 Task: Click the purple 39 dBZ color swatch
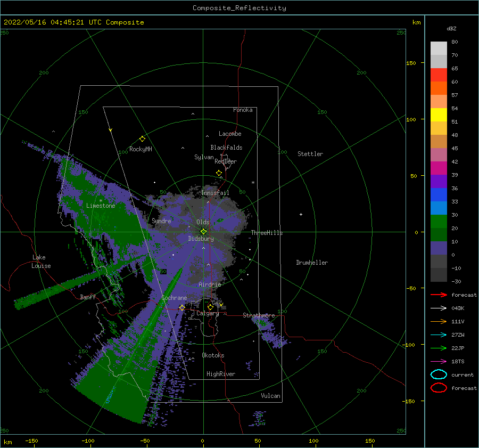(x=439, y=181)
